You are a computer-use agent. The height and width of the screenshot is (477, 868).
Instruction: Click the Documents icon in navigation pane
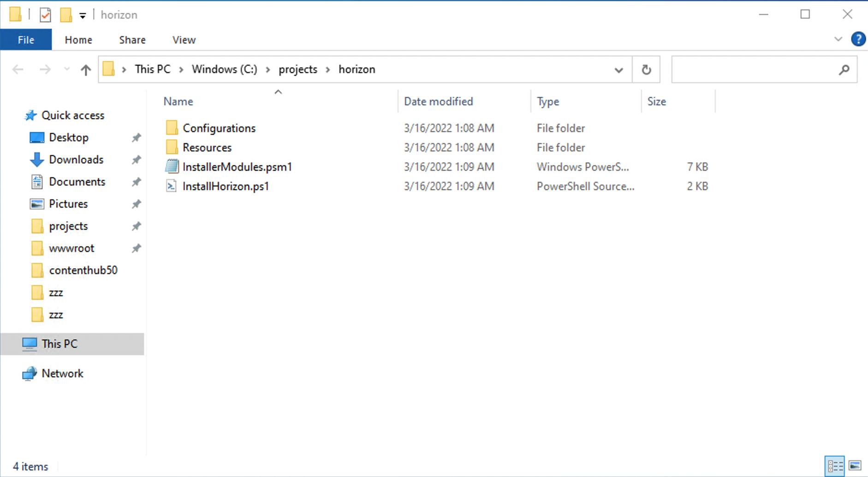pos(37,182)
